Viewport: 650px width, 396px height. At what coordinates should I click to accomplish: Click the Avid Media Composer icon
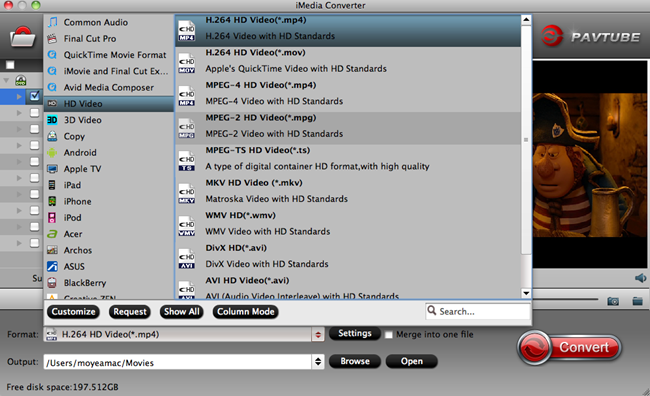(x=52, y=87)
